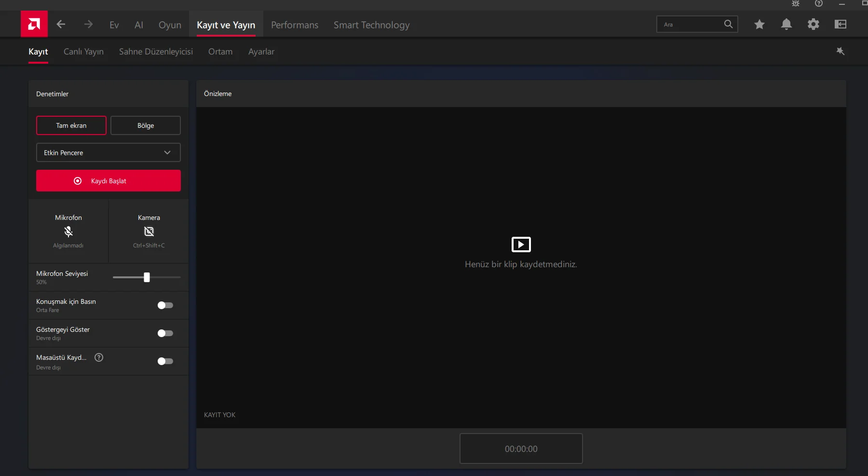Image resolution: width=868 pixels, height=476 pixels.
Task: Open the Smart Technology tab
Action: pos(372,25)
